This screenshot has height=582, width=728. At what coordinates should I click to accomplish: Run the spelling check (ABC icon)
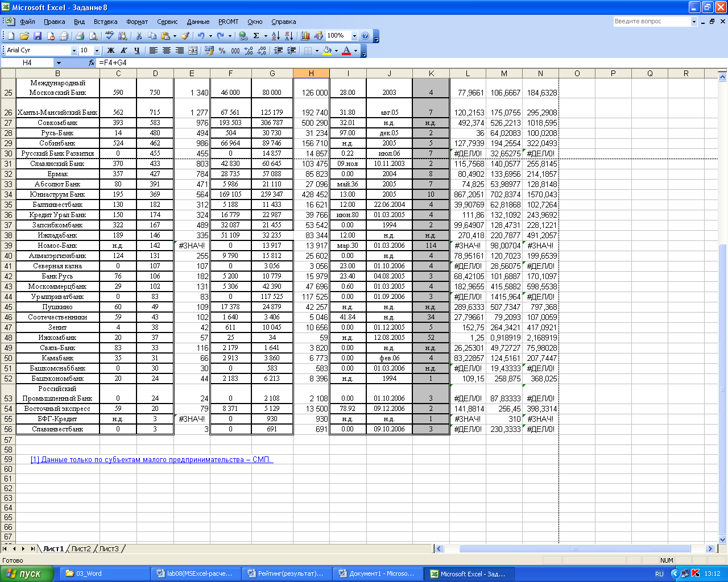tap(109, 36)
